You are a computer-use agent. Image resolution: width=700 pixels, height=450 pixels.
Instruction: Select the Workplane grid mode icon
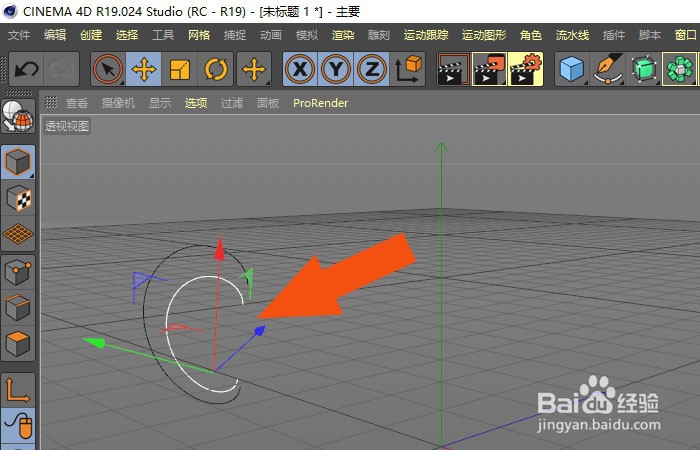click(x=18, y=234)
